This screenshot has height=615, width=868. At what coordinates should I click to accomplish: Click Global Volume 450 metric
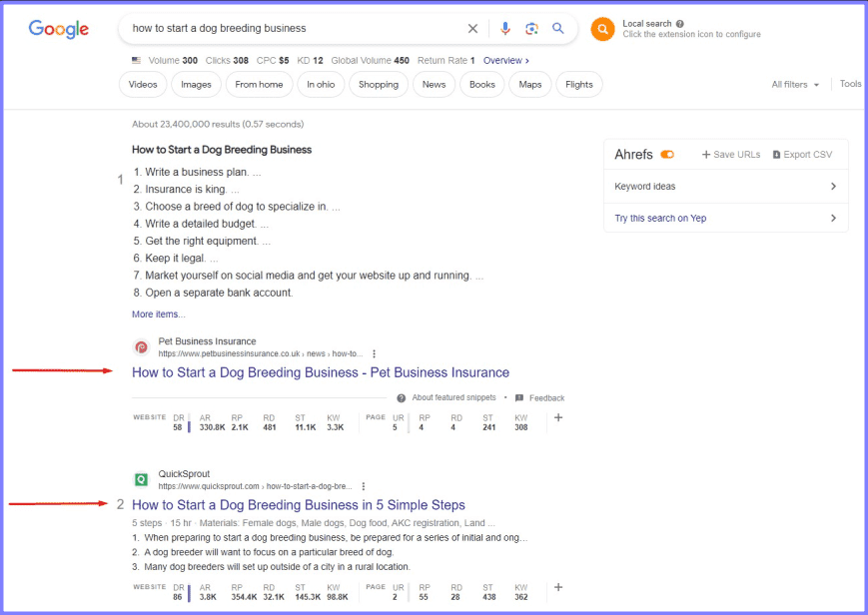[371, 60]
